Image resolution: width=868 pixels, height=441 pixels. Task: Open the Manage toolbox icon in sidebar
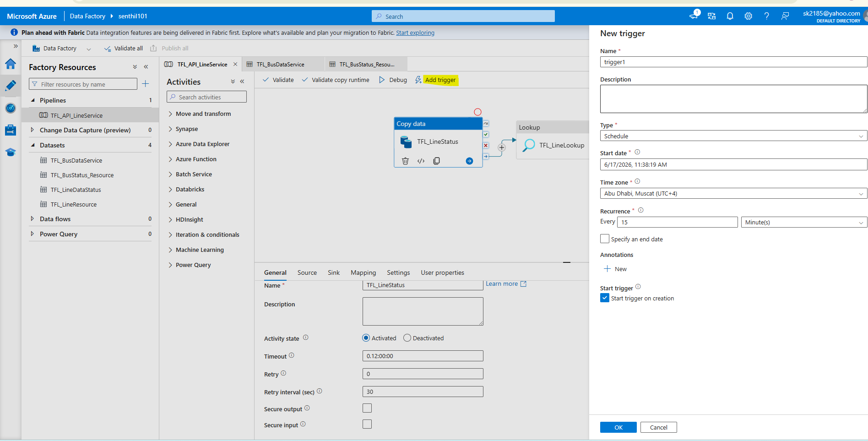11,130
